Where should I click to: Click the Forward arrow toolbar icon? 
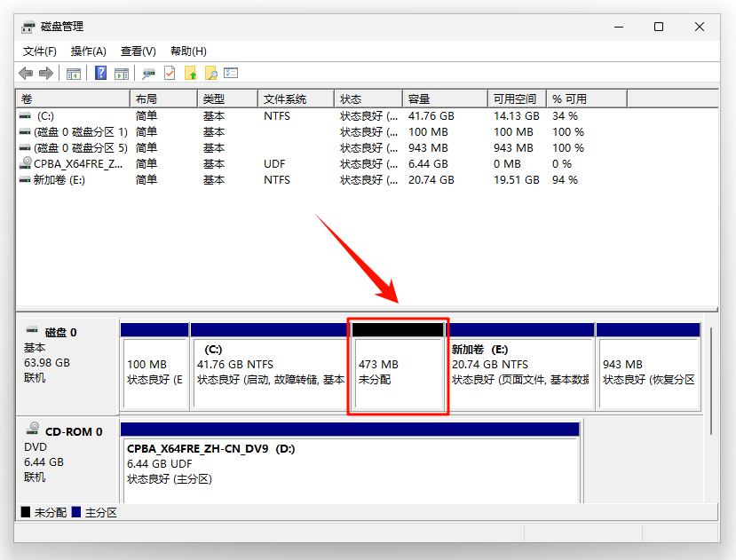46,74
